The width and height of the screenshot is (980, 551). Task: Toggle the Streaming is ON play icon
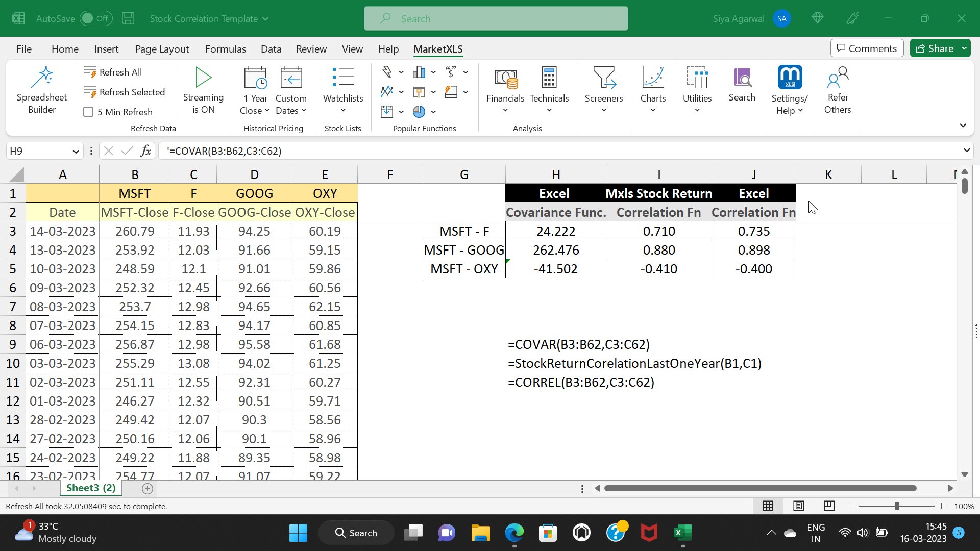point(203,78)
